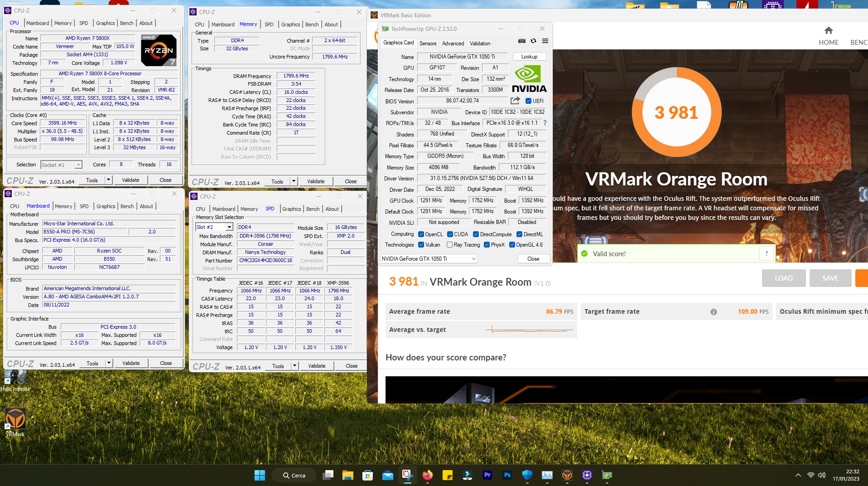This screenshot has width=868, height=486.
Task: Open Windows Security shield in the taskbar
Action: pyautogui.click(x=527, y=475)
